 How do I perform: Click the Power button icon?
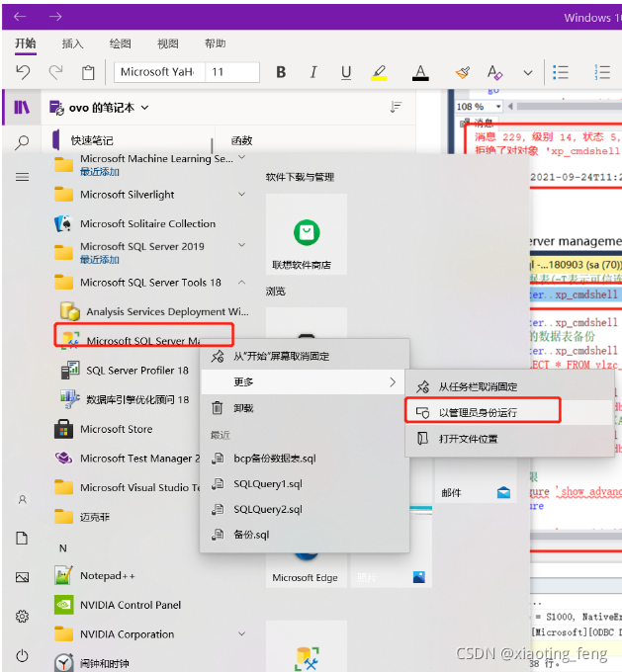click(x=23, y=655)
